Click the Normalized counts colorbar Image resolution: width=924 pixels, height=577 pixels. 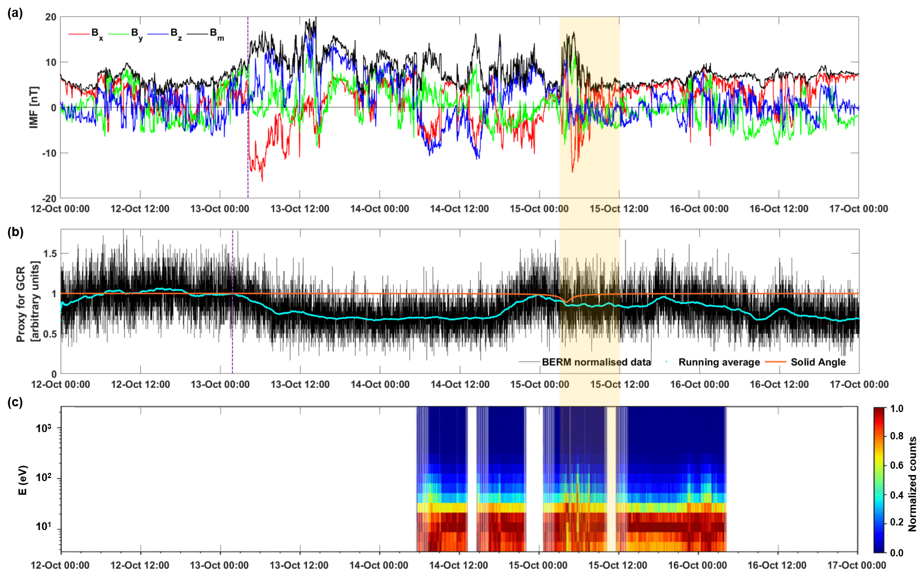coord(879,480)
